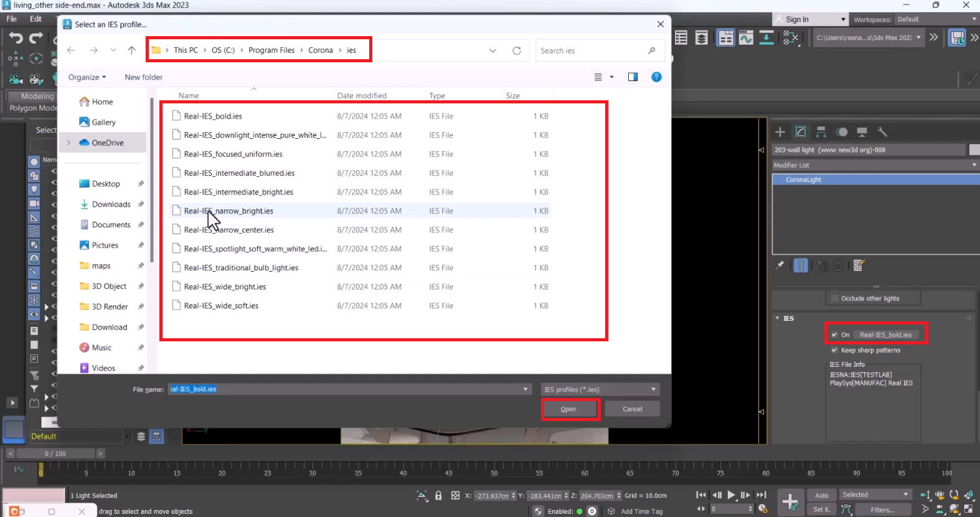Open the key filter Selected dropdown

pos(875,495)
